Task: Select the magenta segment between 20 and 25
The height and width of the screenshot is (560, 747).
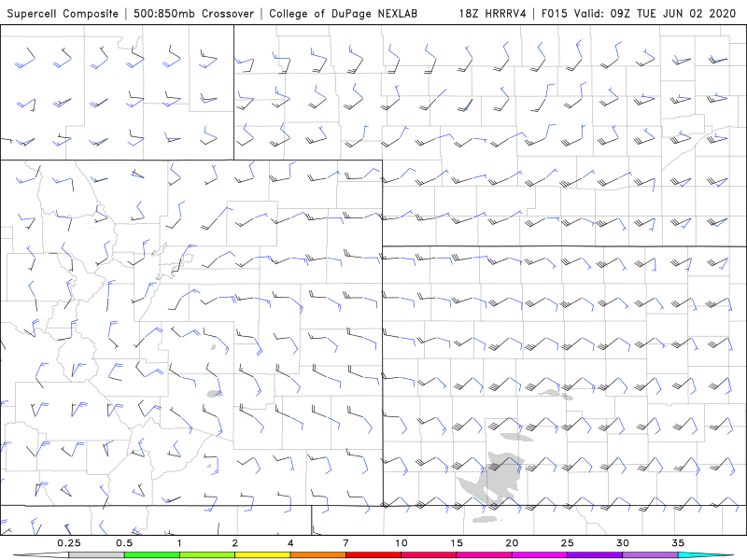Action: [540, 555]
